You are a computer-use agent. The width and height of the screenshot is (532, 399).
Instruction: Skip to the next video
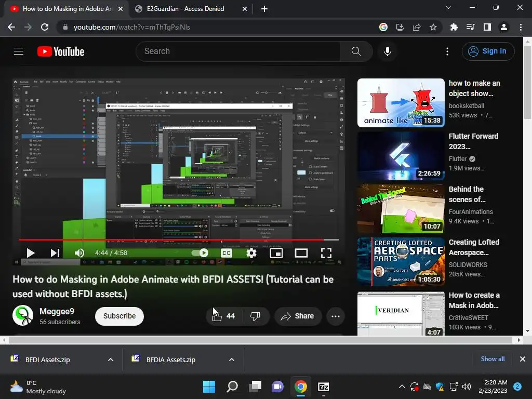coord(55,253)
